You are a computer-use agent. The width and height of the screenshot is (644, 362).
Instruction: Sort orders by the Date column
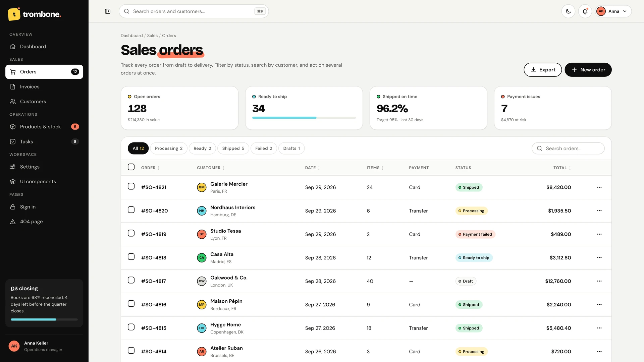(x=312, y=168)
